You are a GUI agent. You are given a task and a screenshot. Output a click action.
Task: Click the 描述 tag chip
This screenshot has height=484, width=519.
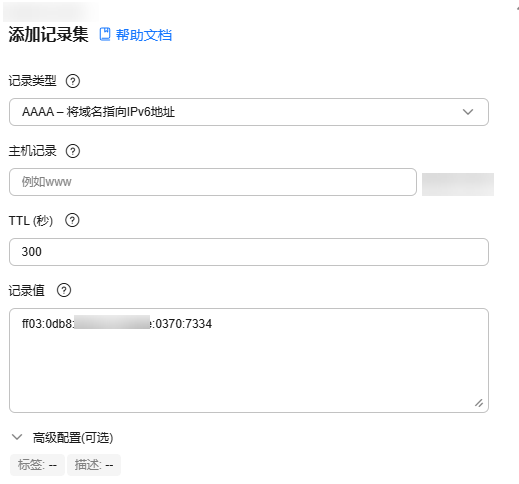[94, 464]
